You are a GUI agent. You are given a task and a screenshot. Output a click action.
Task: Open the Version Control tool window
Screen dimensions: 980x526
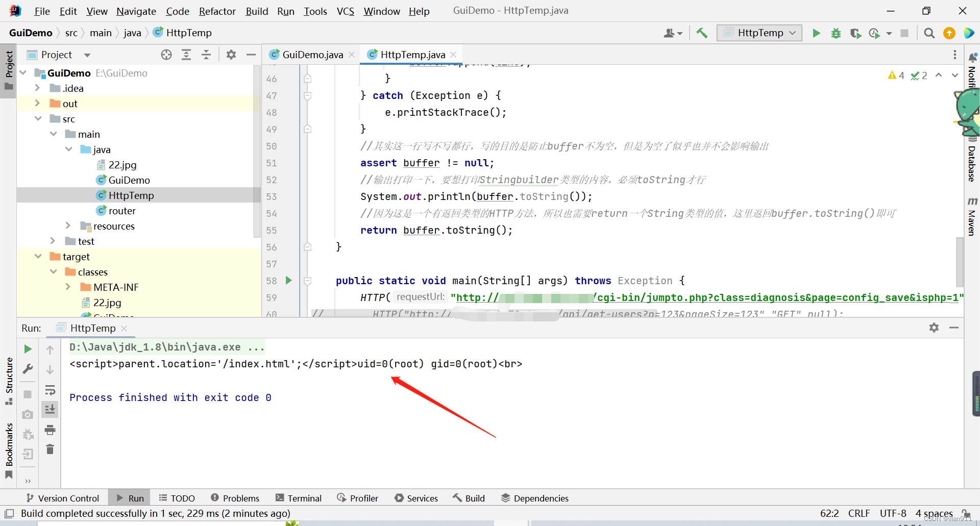coord(63,498)
